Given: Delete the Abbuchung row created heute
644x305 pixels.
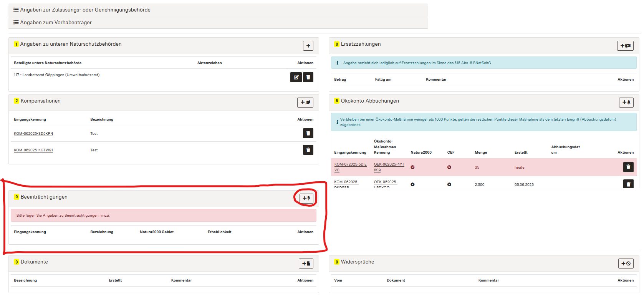Looking at the screenshot, I should 628,167.
